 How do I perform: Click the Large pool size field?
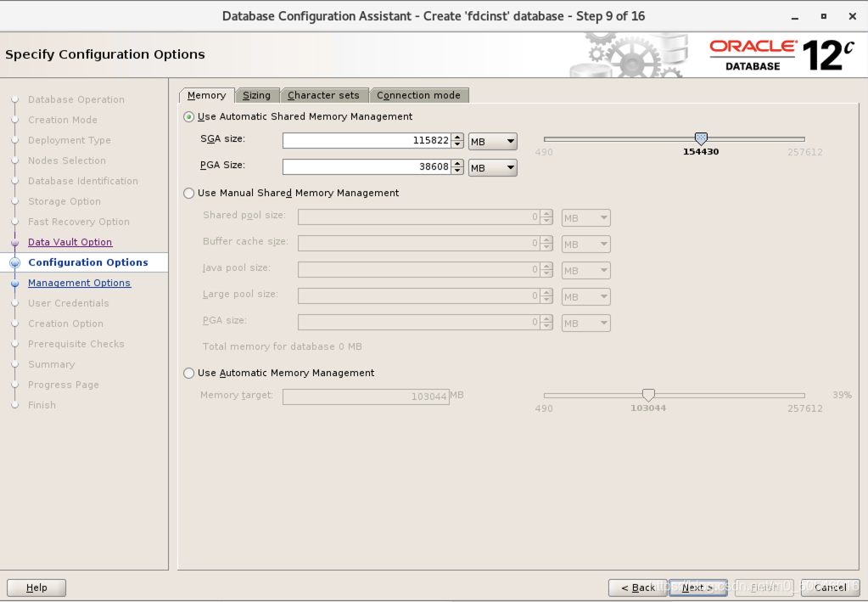point(419,295)
